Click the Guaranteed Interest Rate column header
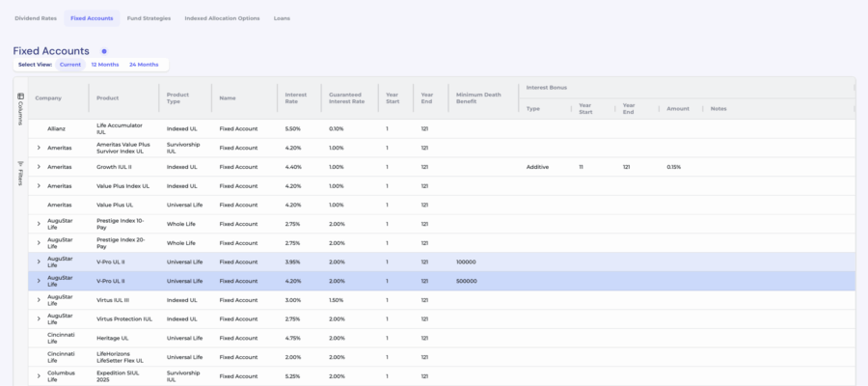This screenshot has height=386, width=868. pos(346,97)
